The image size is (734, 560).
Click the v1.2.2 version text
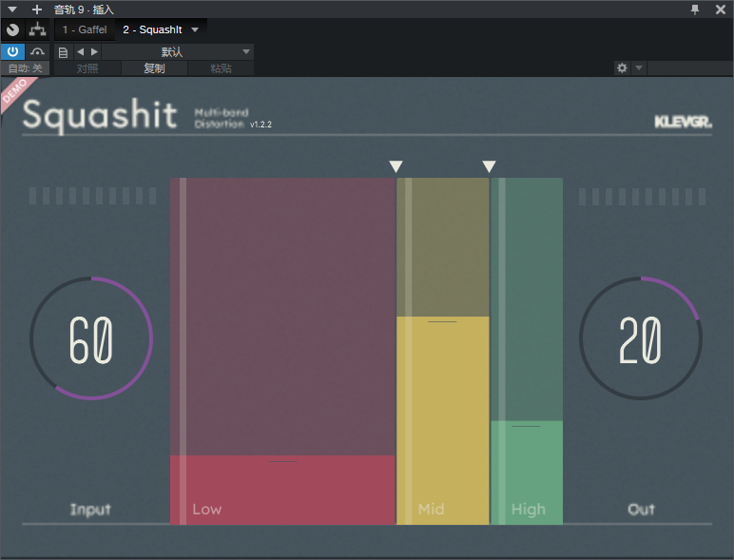pyautogui.click(x=261, y=125)
